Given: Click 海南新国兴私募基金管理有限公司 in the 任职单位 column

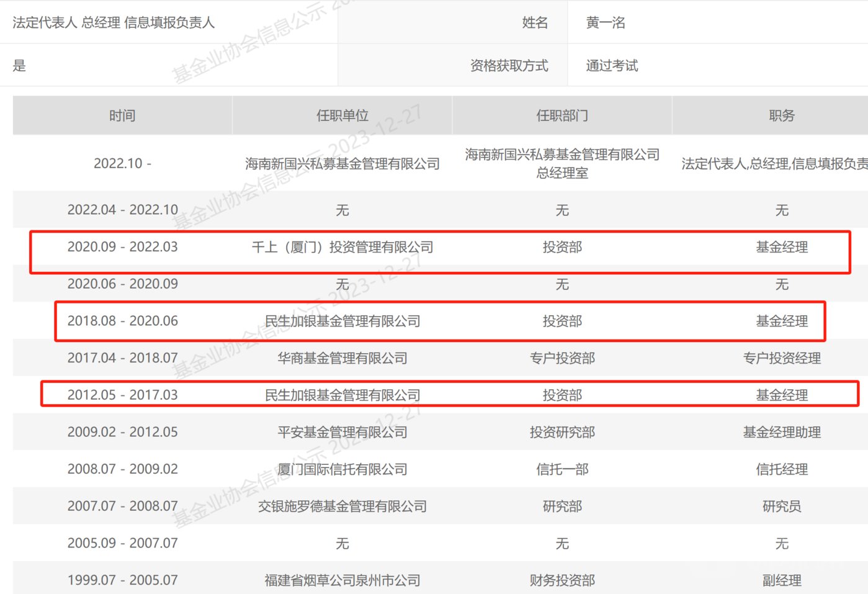Looking at the screenshot, I should [x=342, y=163].
